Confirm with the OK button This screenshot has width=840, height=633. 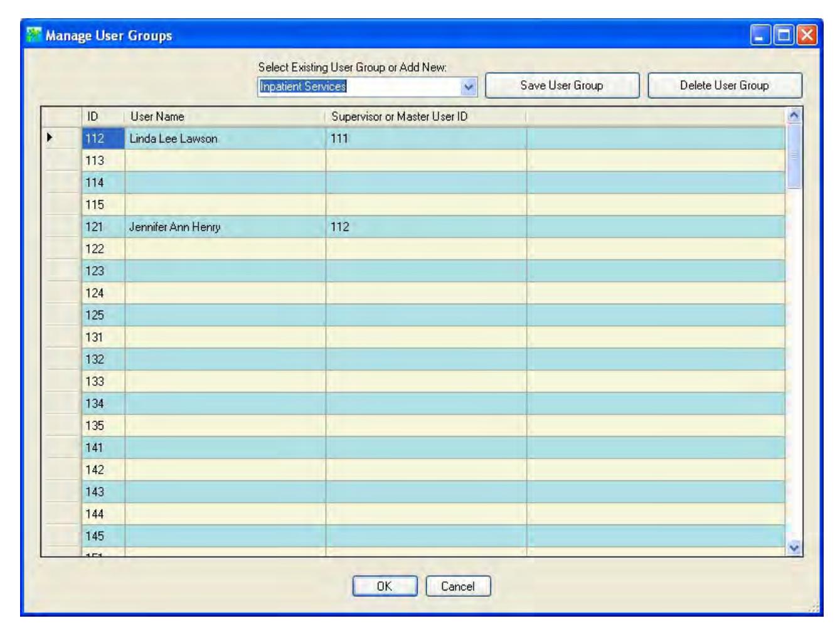(385, 586)
